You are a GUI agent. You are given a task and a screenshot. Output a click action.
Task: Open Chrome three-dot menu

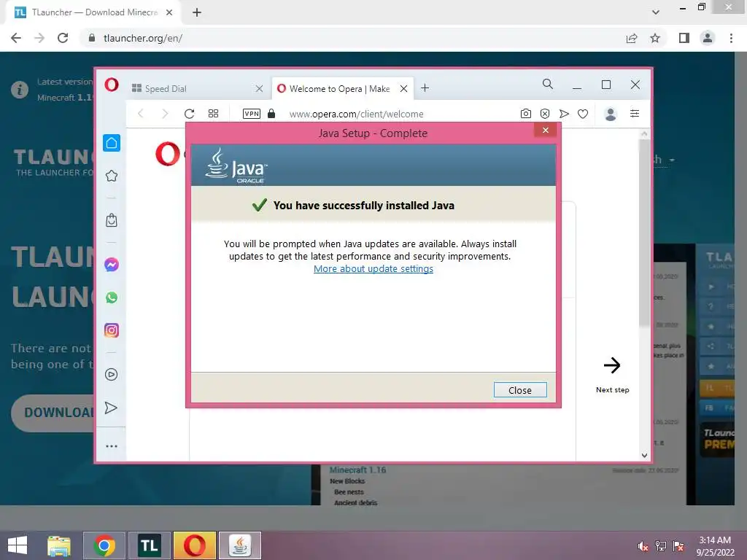click(x=731, y=38)
